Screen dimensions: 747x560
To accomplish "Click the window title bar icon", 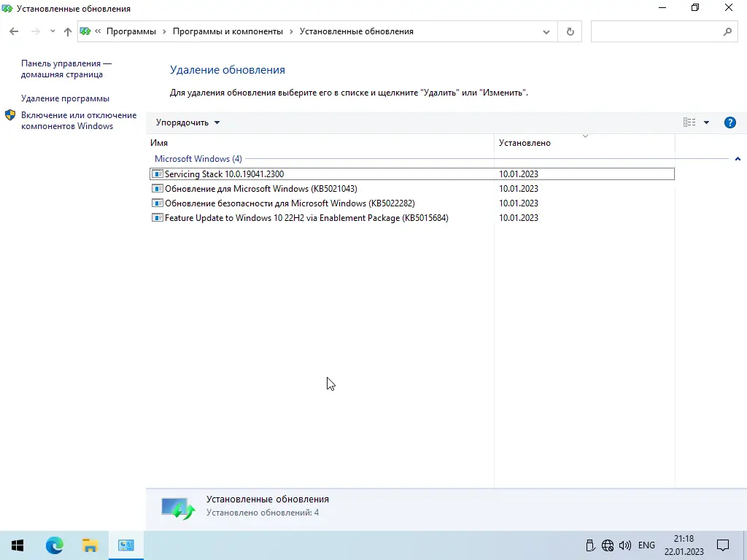I will (7, 9).
